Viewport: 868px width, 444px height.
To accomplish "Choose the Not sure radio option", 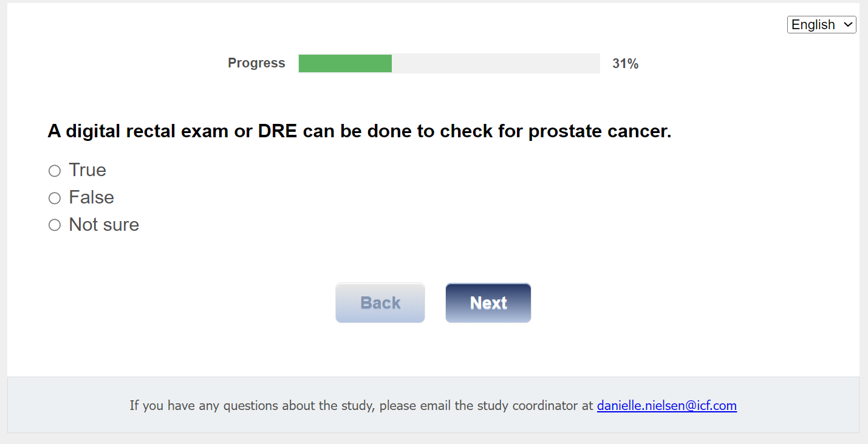I will coord(55,225).
